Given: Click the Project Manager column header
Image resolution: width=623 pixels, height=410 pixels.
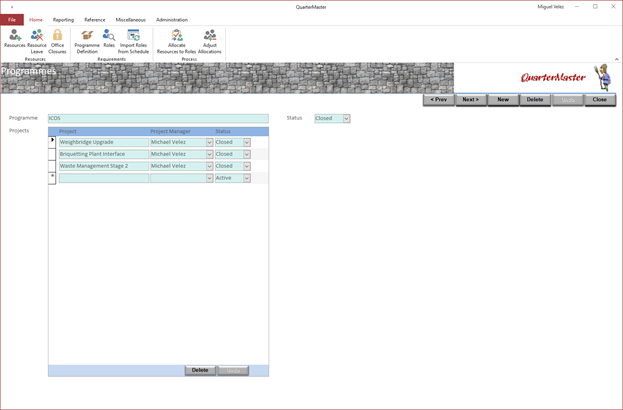Looking at the screenshot, I should pyautogui.click(x=170, y=132).
